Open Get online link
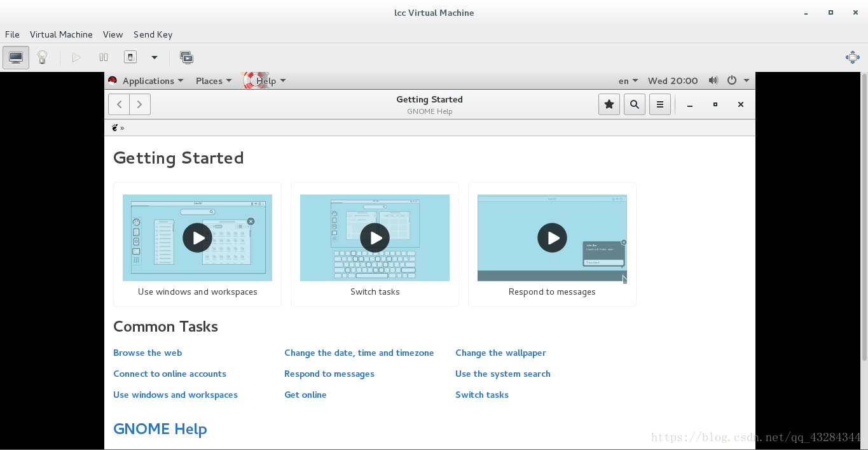Image resolution: width=868 pixels, height=450 pixels. (x=305, y=395)
